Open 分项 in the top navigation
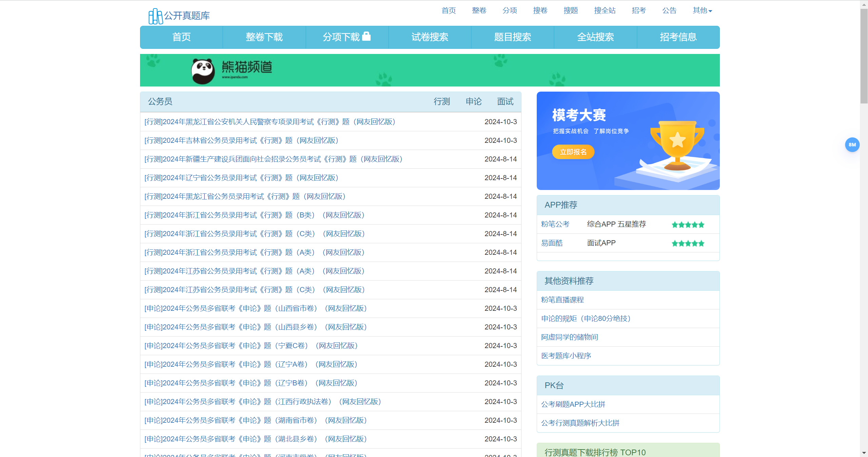This screenshot has height=457, width=868. coord(510,11)
